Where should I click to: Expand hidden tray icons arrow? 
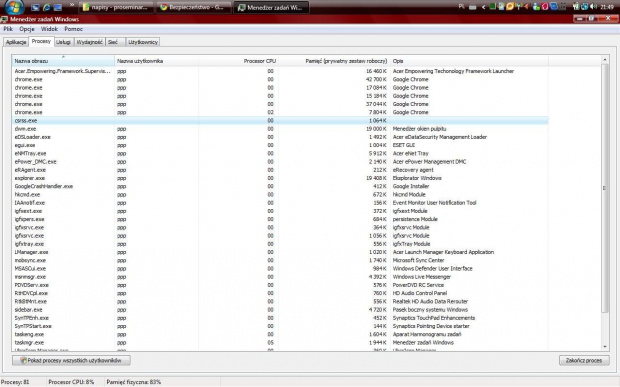tap(483, 7)
